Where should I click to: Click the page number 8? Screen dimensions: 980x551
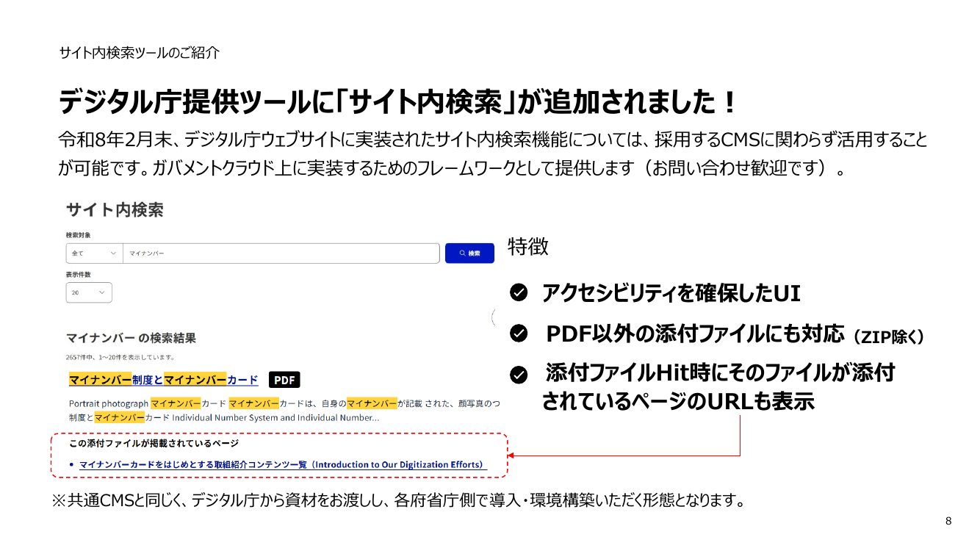click(948, 521)
